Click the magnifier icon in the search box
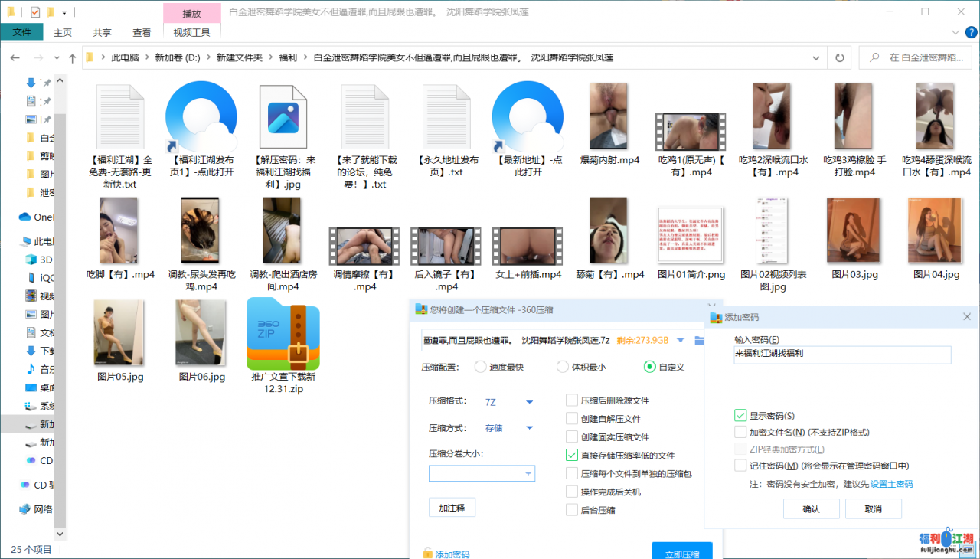 click(873, 58)
